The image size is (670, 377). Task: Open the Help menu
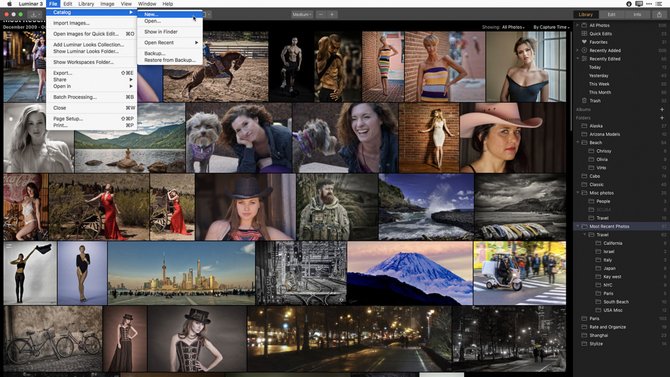click(168, 4)
